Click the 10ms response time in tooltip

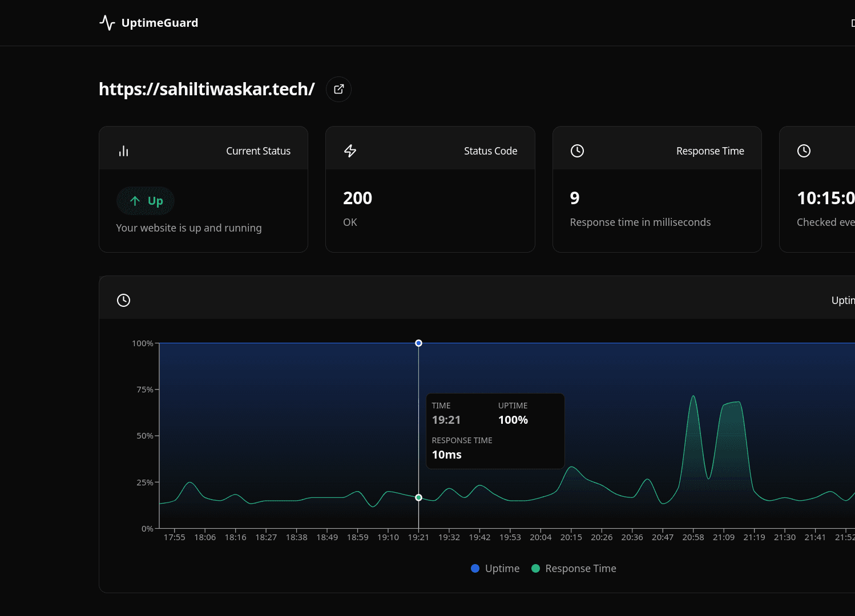click(x=446, y=455)
